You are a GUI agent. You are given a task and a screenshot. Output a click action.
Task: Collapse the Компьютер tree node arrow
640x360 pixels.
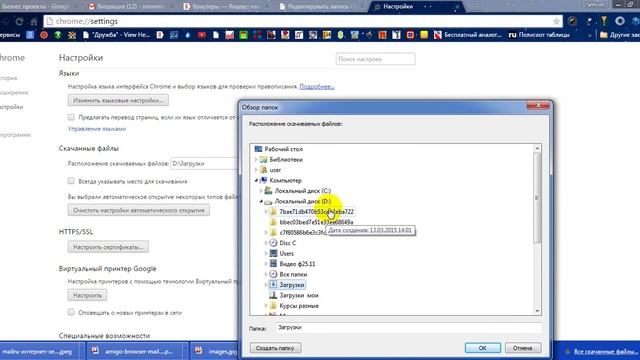[256, 180]
